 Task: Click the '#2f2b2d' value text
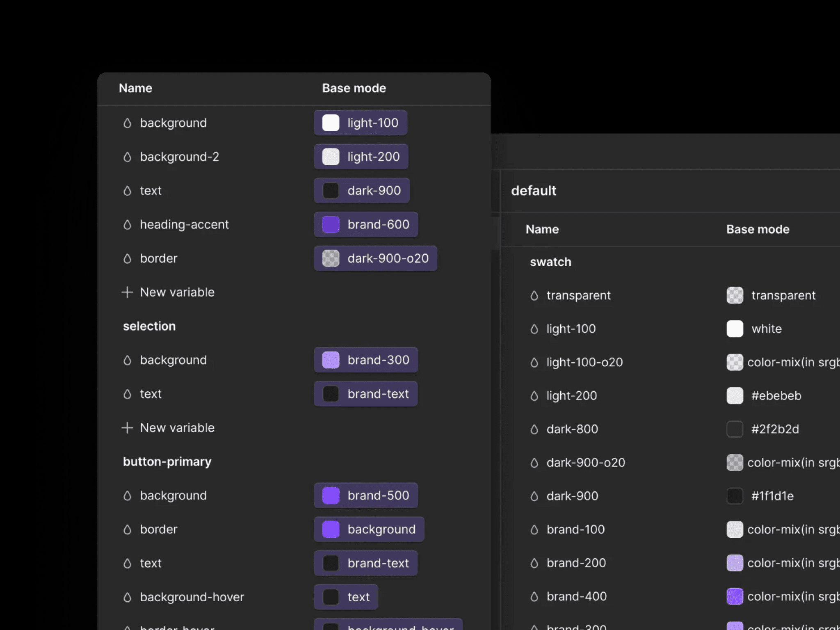click(x=775, y=429)
